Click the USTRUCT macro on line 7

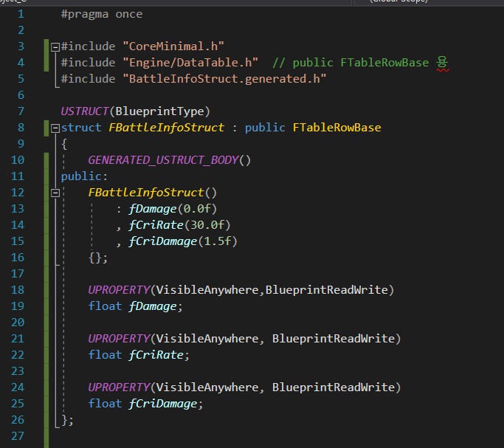coord(85,111)
